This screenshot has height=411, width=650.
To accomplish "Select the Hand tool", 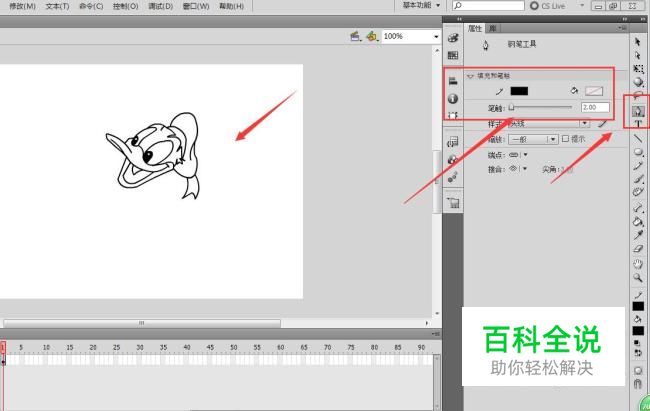I will coord(638,264).
